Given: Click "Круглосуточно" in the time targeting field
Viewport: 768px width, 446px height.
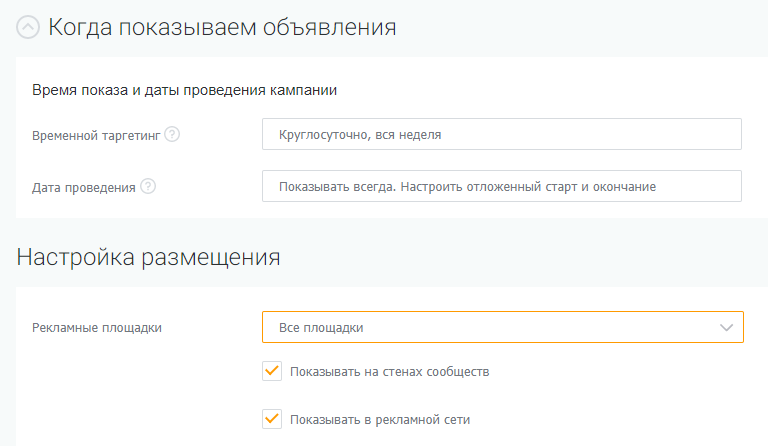Looking at the screenshot, I should click(323, 135).
